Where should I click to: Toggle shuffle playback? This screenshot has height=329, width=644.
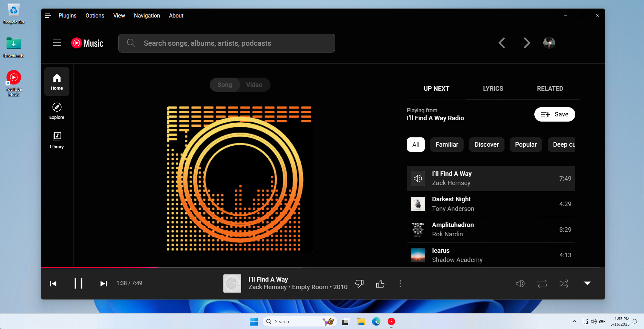pos(564,284)
